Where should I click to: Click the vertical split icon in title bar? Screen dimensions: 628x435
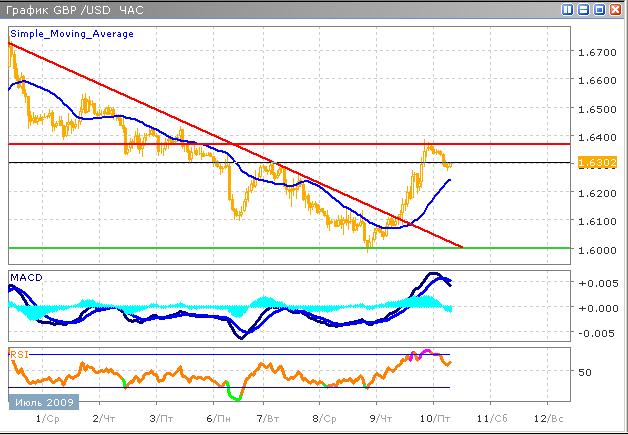568,9
